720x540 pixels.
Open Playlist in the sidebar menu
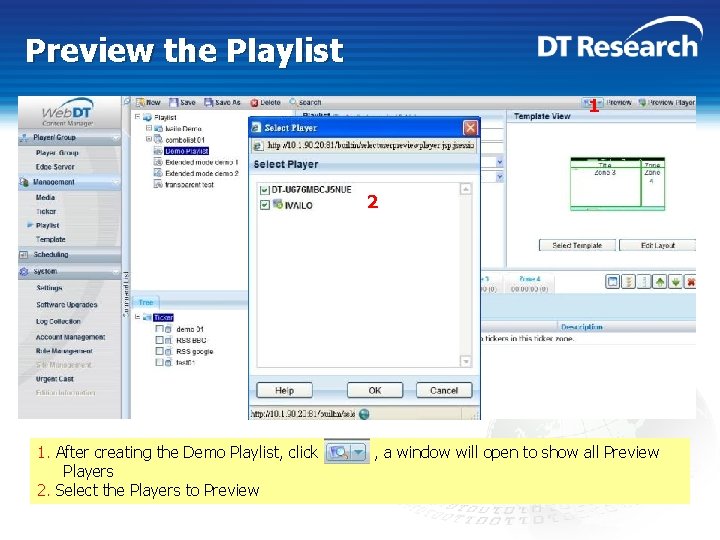click(47, 225)
